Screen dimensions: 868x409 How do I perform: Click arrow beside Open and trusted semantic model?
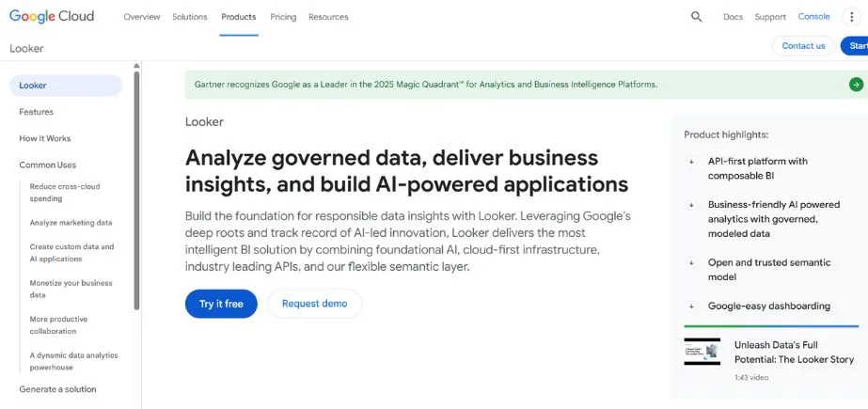(691, 263)
